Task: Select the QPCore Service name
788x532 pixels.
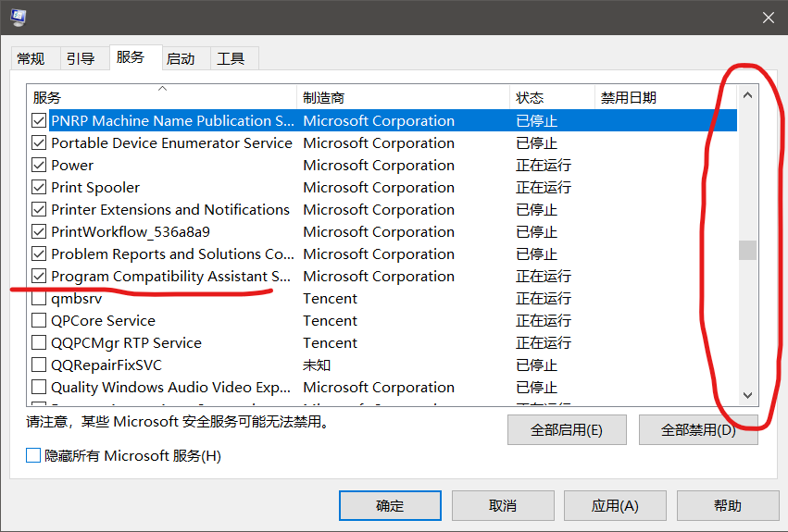Action: click(x=103, y=320)
